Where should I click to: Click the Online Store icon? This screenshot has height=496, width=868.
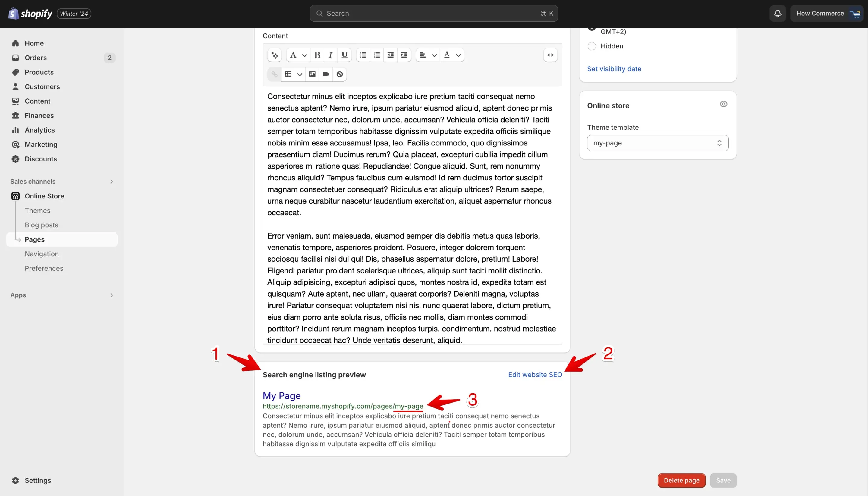pos(15,196)
